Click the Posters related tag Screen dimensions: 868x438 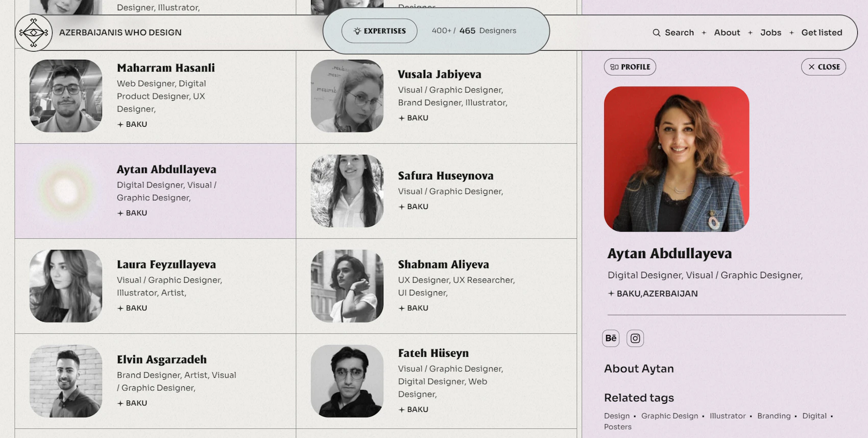[x=618, y=427]
